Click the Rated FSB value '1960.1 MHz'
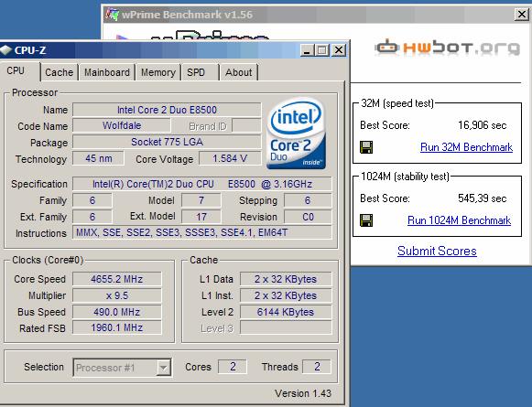 pos(117,327)
